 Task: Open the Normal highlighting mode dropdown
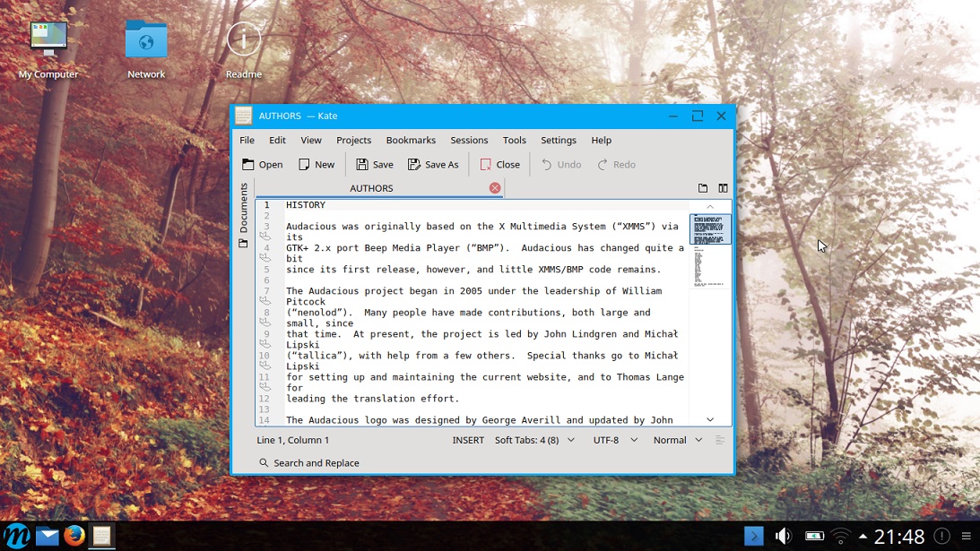click(678, 440)
